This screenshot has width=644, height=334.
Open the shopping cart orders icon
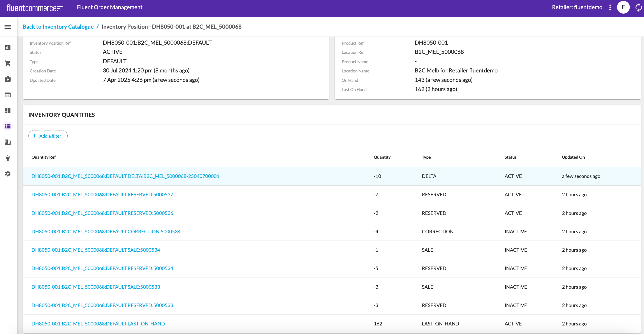[8, 63]
